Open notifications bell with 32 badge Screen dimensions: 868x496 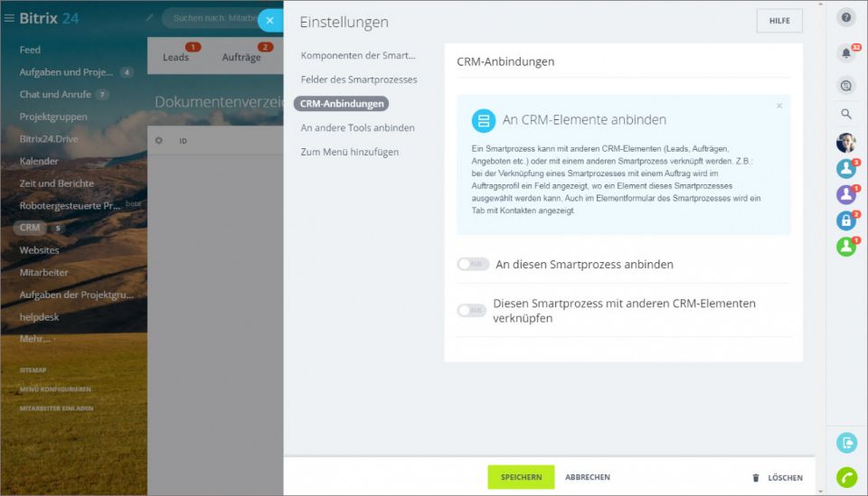click(846, 53)
